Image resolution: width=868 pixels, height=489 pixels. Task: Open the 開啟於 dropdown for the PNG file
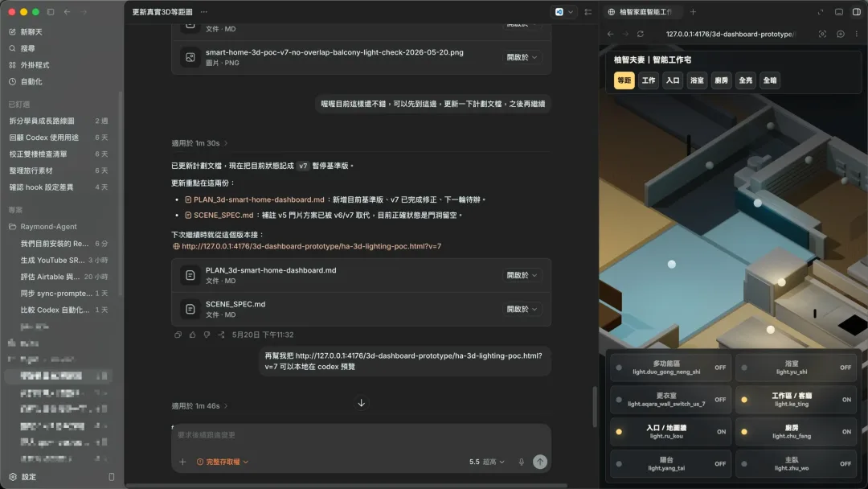[x=522, y=57]
